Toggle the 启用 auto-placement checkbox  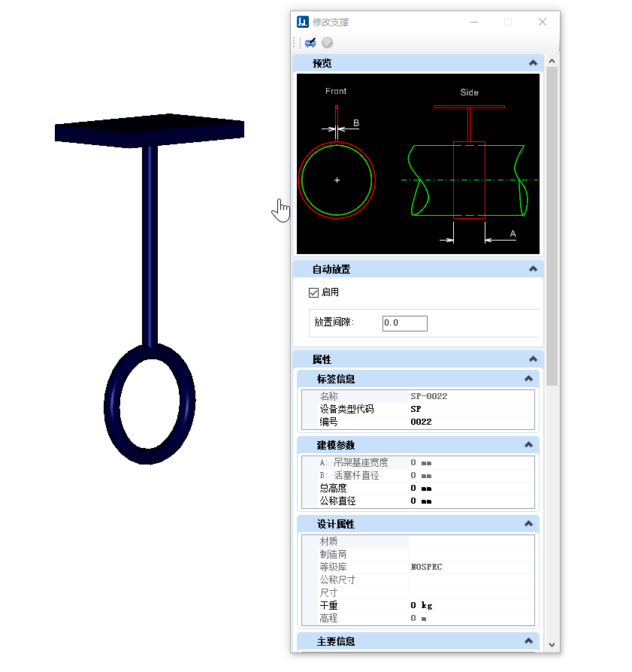(313, 292)
